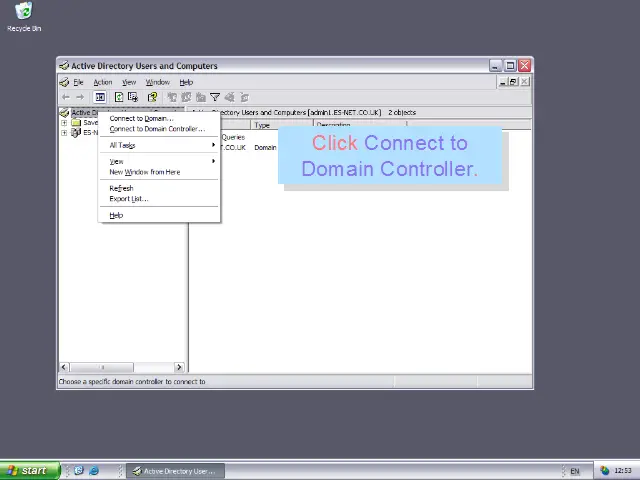This screenshot has width=640, height=480.
Task: Click Internet Explorer quick launch icon
Action: [94, 470]
